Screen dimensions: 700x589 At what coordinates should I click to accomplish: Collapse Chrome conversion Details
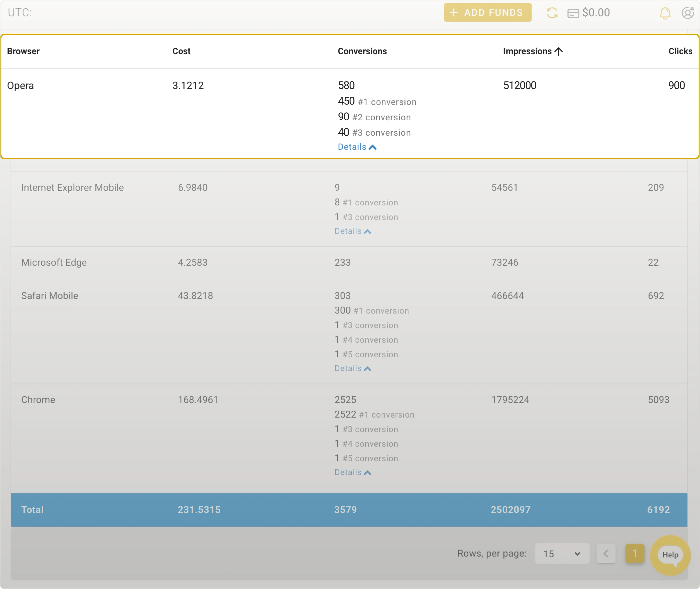click(x=352, y=472)
